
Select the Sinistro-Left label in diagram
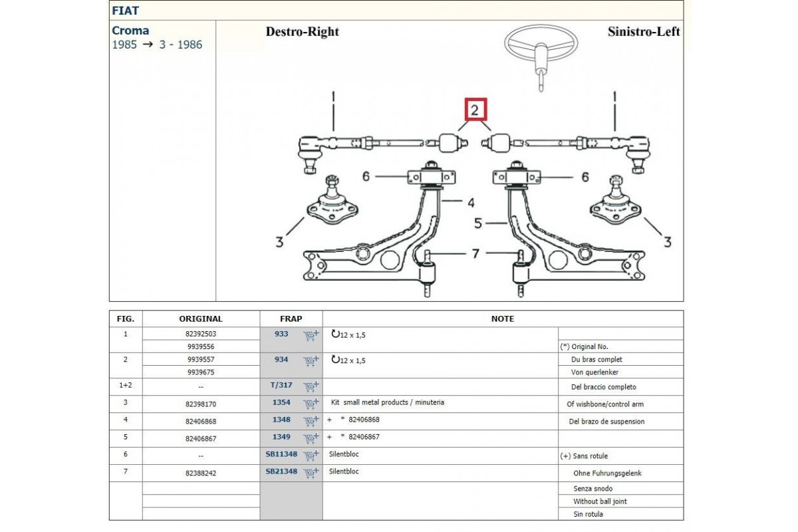tap(644, 31)
